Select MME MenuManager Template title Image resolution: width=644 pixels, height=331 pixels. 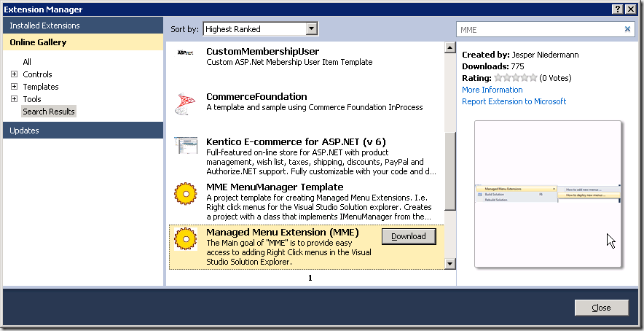pyautogui.click(x=275, y=187)
